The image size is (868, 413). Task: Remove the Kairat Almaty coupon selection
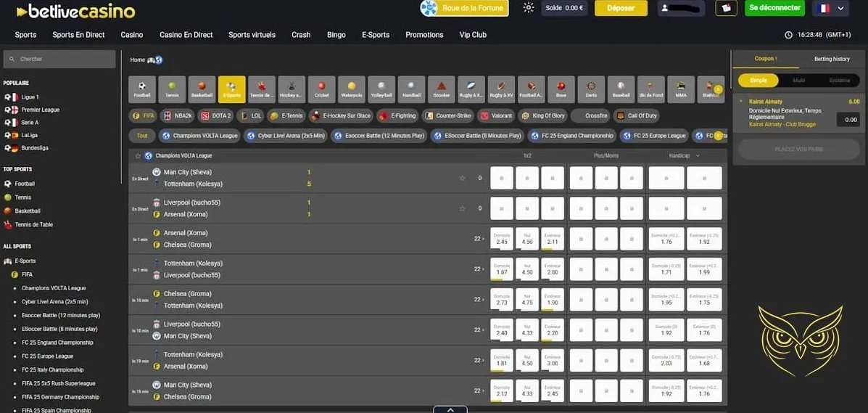[x=741, y=102]
